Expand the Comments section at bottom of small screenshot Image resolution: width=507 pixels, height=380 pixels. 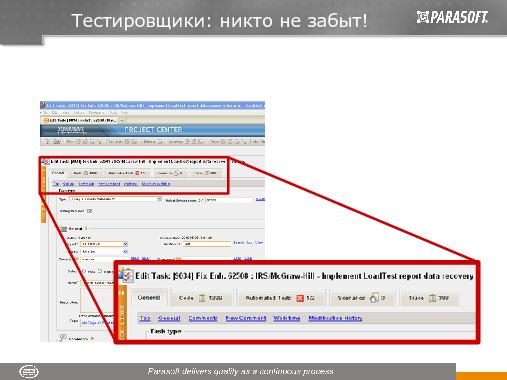pos(92,339)
